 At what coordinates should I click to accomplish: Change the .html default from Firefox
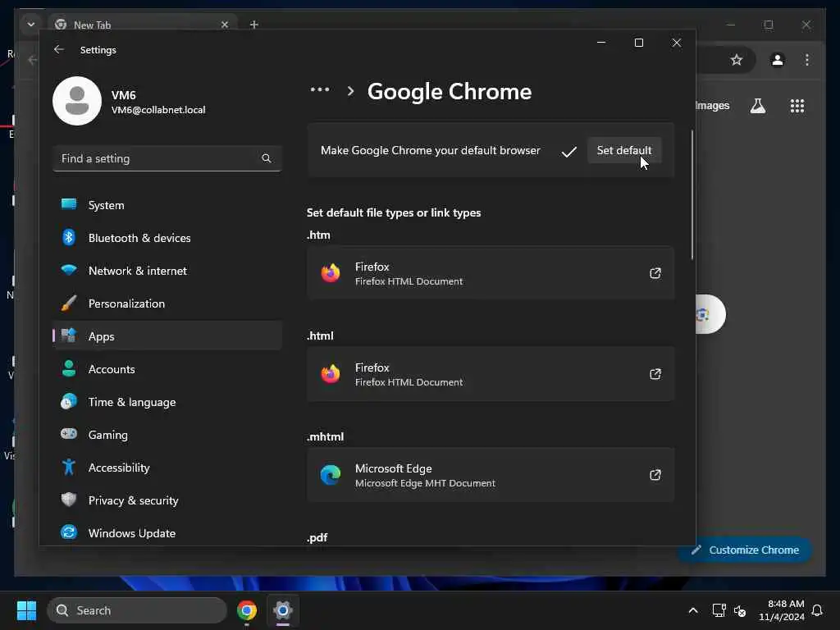[x=491, y=374]
